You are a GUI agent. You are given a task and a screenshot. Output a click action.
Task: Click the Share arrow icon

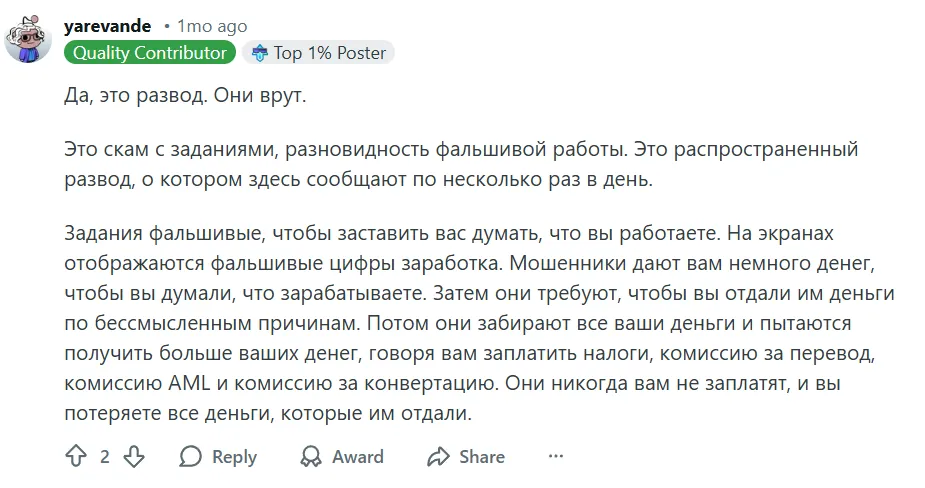click(438, 457)
